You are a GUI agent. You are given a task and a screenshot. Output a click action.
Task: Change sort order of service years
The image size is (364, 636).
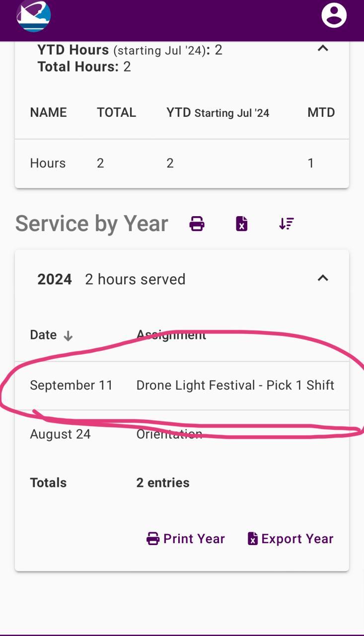287,224
